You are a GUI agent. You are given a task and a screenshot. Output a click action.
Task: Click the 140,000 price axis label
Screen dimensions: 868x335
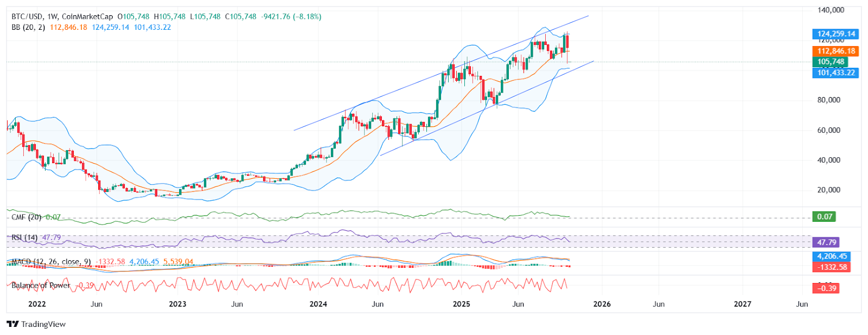click(831, 10)
